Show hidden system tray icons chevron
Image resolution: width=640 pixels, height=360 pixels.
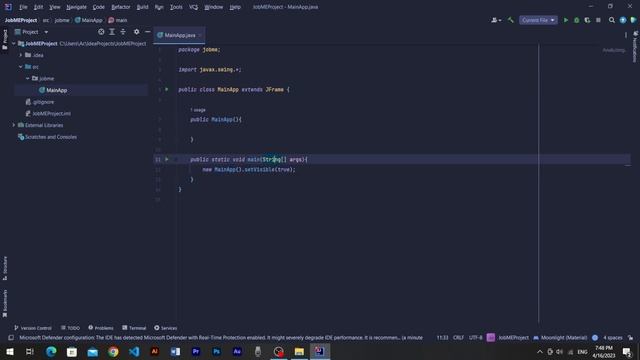(x=540, y=351)
